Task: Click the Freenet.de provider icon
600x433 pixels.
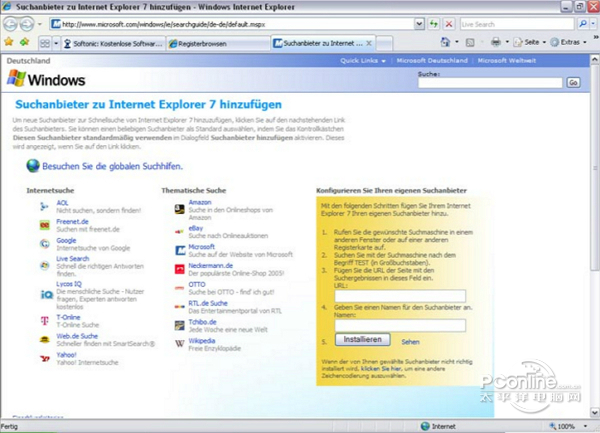Action: click(45, 225)
